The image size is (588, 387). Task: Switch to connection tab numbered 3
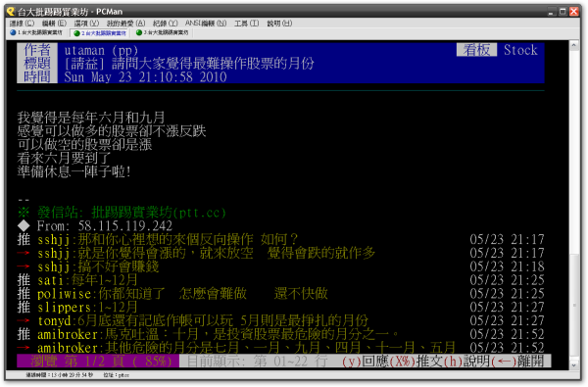(162, 33)
